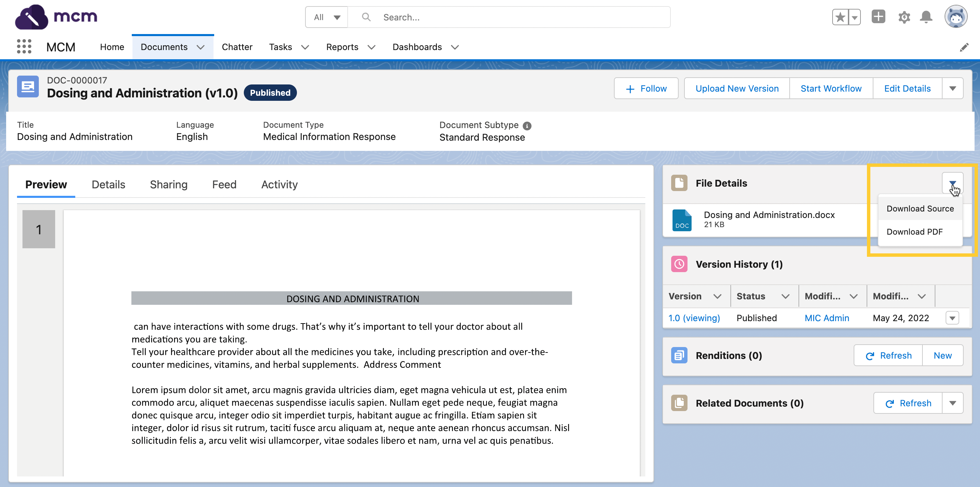
Task: Open version 1.0 row actions dropdown
Action: point(952,318)
